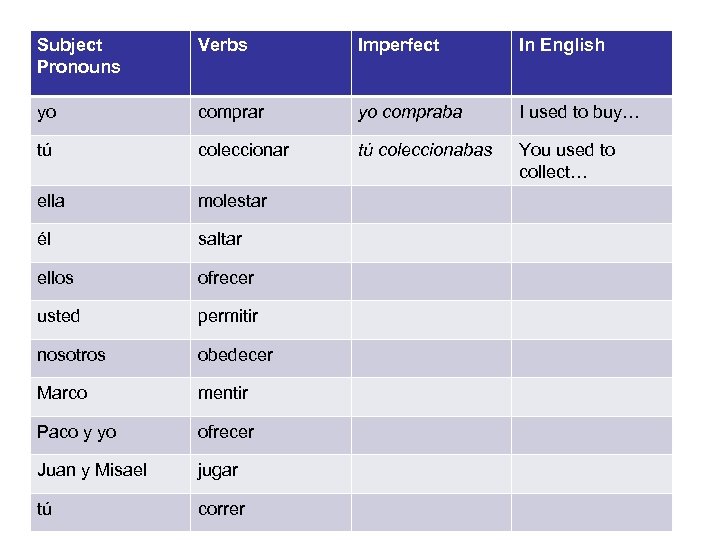Screen dimensions: 720x540
Task: Click the verb cell 'comprar'
Action: [231, 112]
